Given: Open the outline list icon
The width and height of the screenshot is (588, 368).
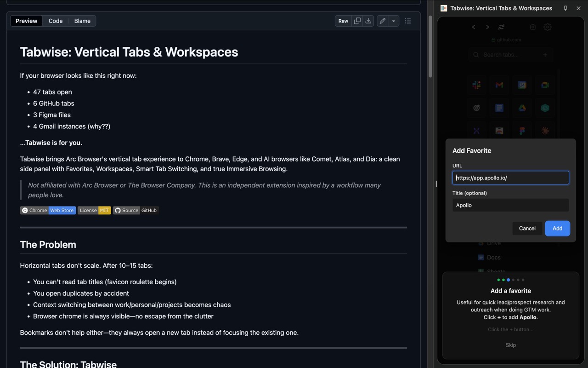Looking at the screenshot, I should (x=407, y=21).
